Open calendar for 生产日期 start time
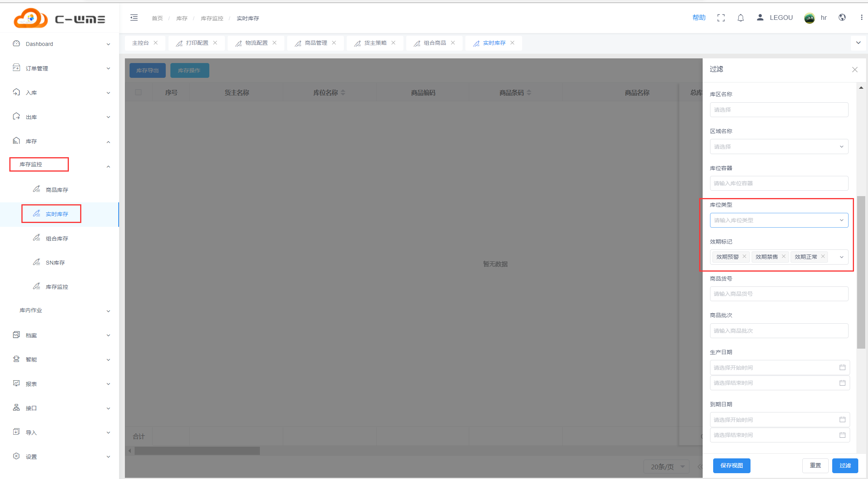This screenshot has height=479, width=868. [842, 367]
